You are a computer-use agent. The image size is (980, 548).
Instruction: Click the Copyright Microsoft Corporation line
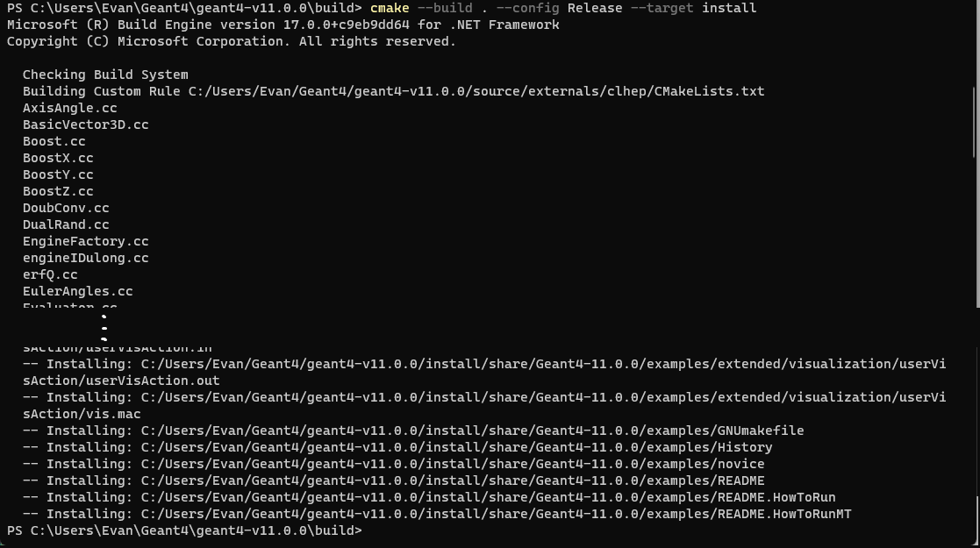click(x=231, y=41)
